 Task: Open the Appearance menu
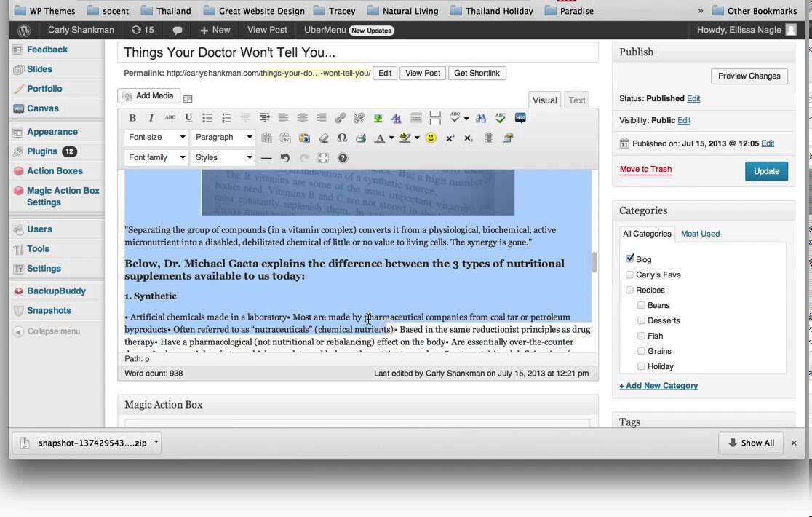tap(52, 132)
